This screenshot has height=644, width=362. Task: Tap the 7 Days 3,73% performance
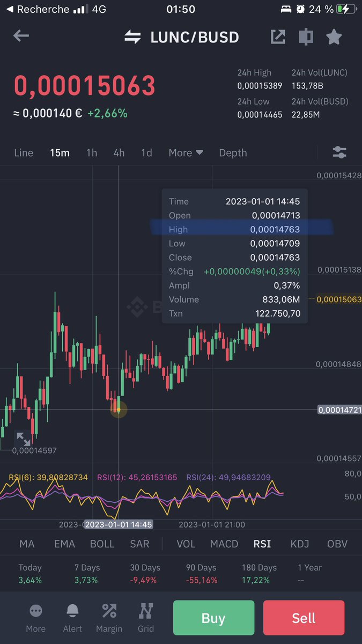(87, 574)
